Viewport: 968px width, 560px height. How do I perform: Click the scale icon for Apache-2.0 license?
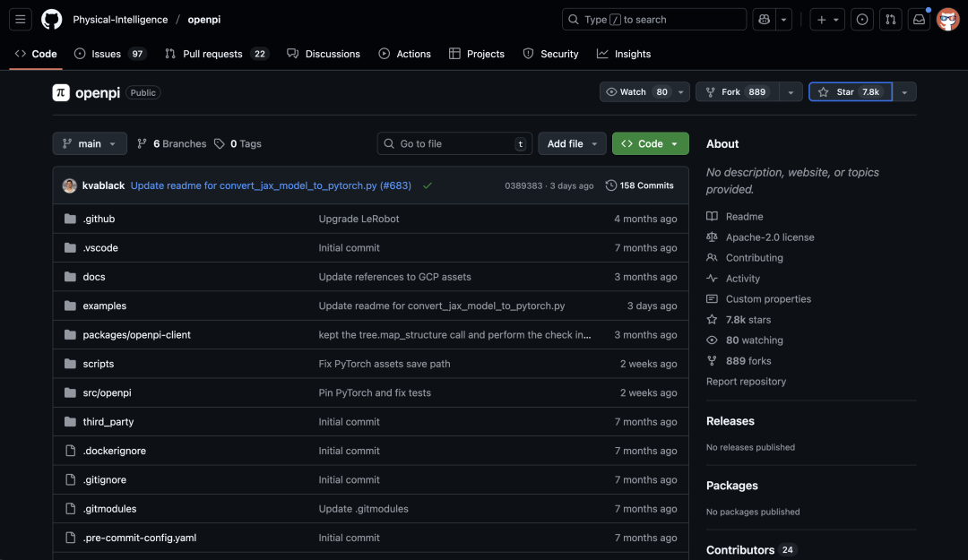[712, 237]
